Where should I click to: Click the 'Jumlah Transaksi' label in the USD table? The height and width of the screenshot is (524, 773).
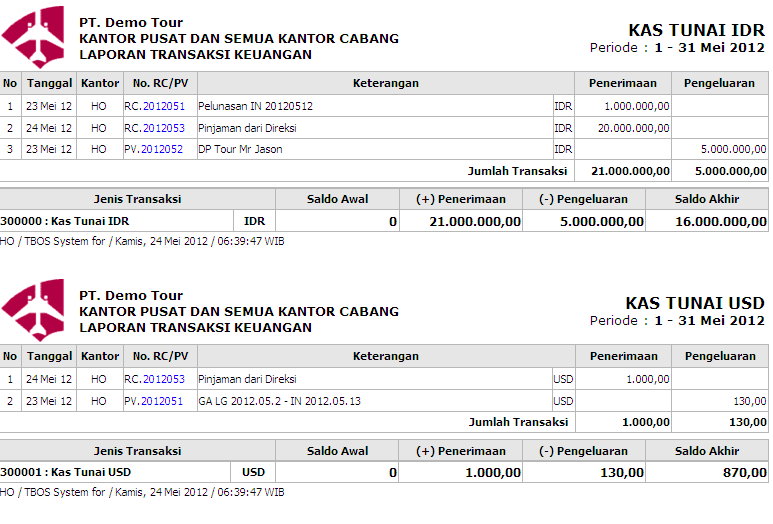point(518,422)
